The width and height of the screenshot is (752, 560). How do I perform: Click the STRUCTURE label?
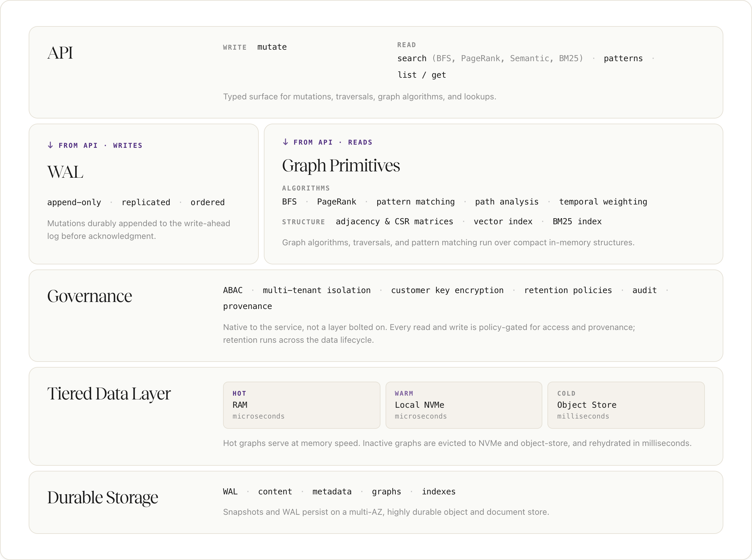303,222
